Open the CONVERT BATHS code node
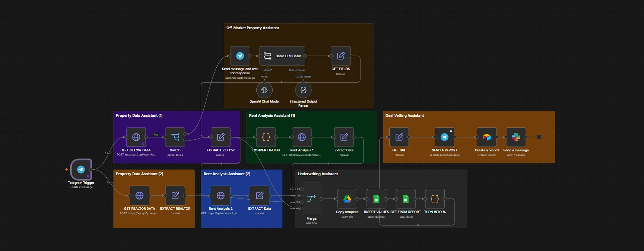Viewport: 644px width, 251px height. tap(266, 137)
